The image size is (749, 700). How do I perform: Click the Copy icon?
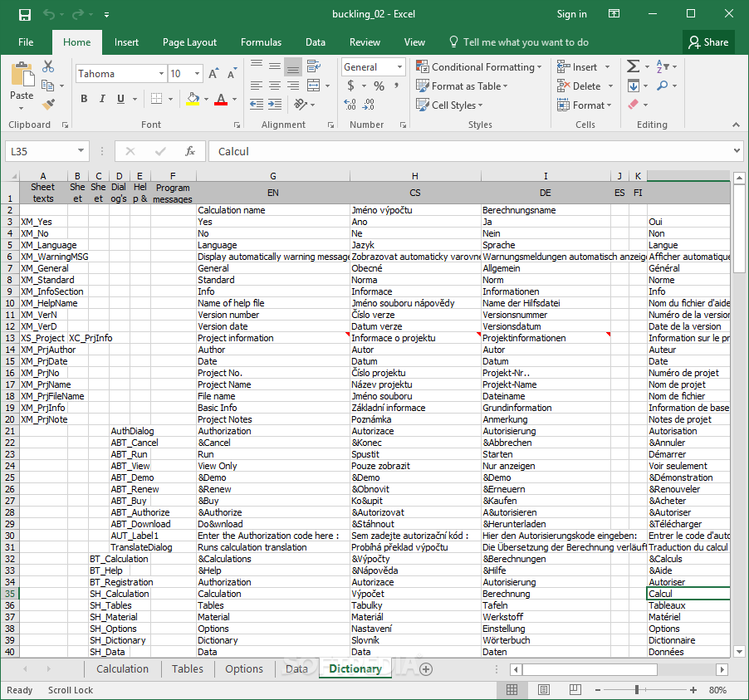(x=48, y=86)
